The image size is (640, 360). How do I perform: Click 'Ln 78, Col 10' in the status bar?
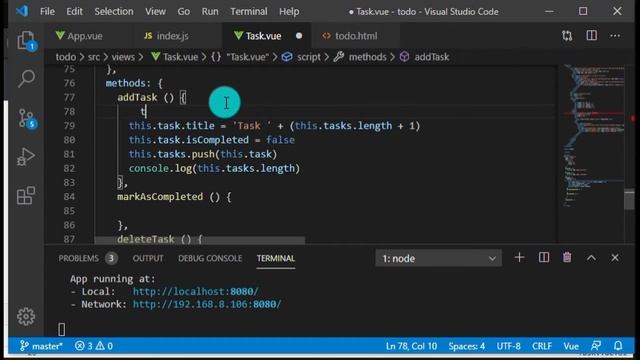point(411,346)
